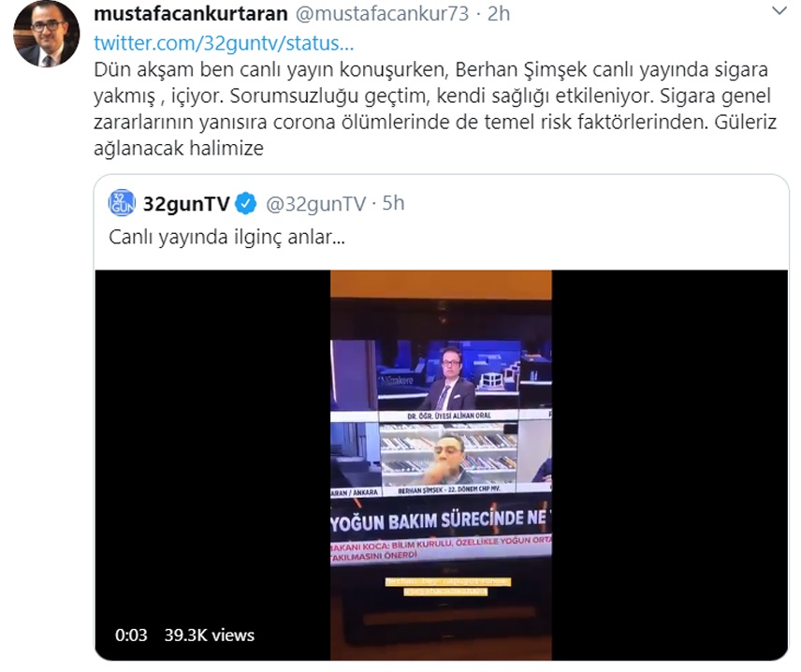The height and width of the screenshot is (672, 801).
Task: Click the Dr. Öğr. Üyesi Alihan Oral video panel
Action: pyautogui.click(x=449, y=379)
